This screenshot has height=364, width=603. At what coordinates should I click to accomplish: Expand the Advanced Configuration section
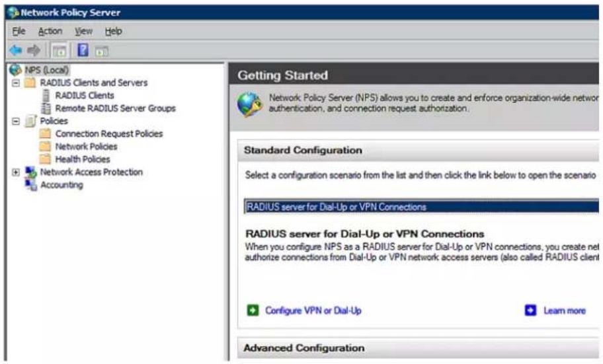(418, 348)
